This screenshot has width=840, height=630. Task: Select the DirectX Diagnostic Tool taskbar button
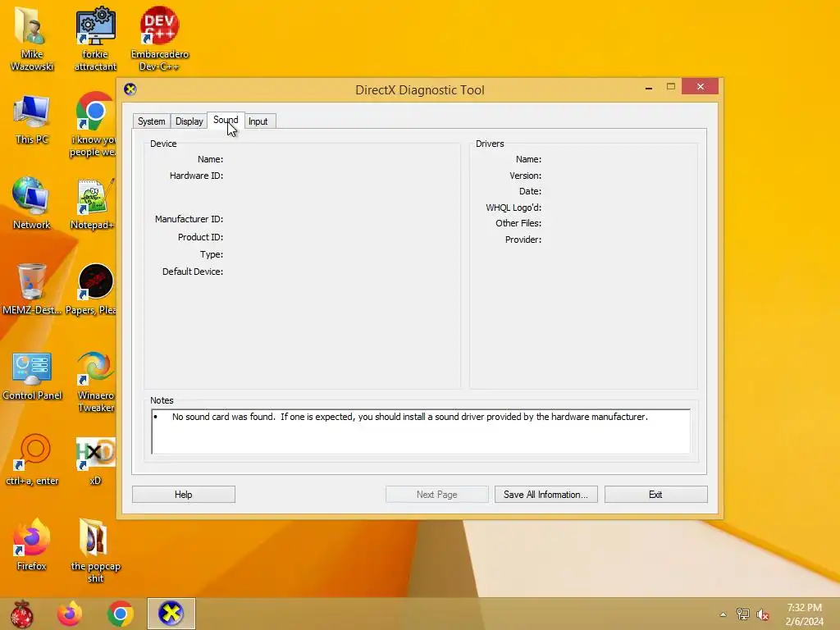[171, 614]
